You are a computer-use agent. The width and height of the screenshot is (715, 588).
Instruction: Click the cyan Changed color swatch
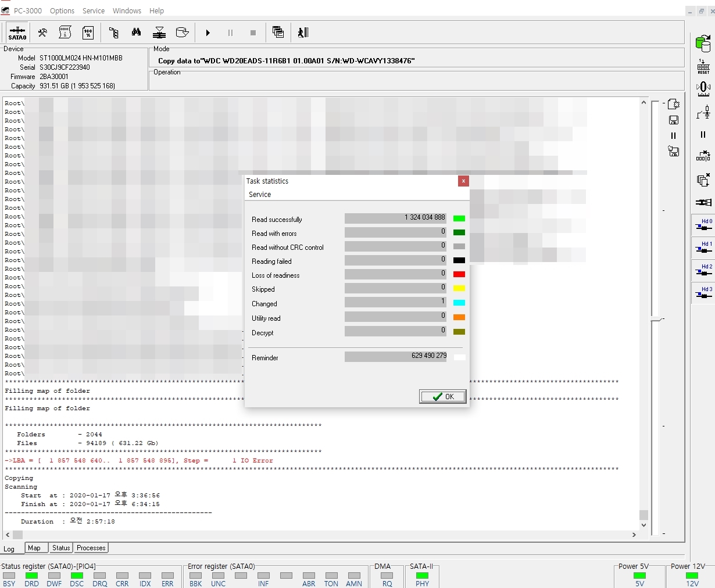(x=459, y=303)
